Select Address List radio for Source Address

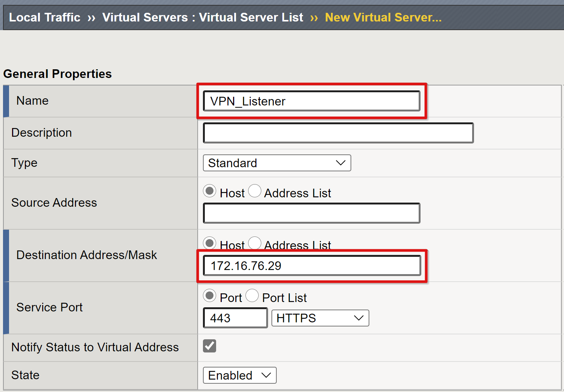pyautogui.click(x=255, y=191)
